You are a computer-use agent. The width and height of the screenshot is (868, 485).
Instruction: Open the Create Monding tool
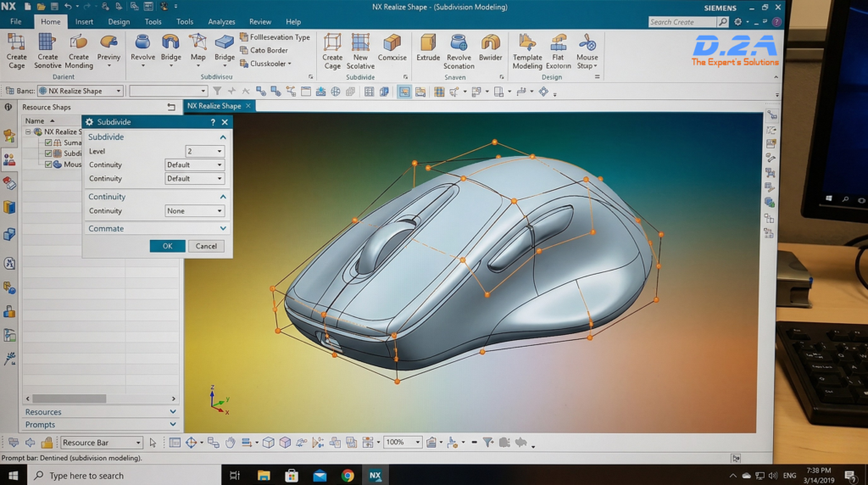(x=79, y=51)
